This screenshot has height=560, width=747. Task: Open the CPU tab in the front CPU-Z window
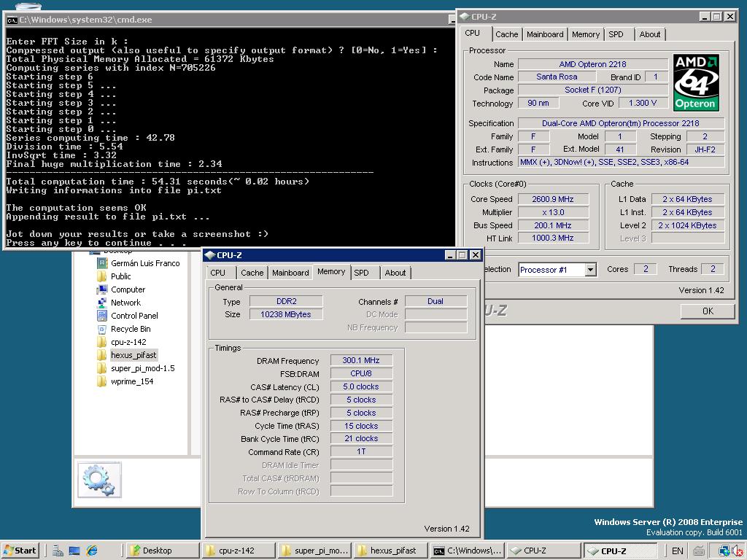click(217, 273)
